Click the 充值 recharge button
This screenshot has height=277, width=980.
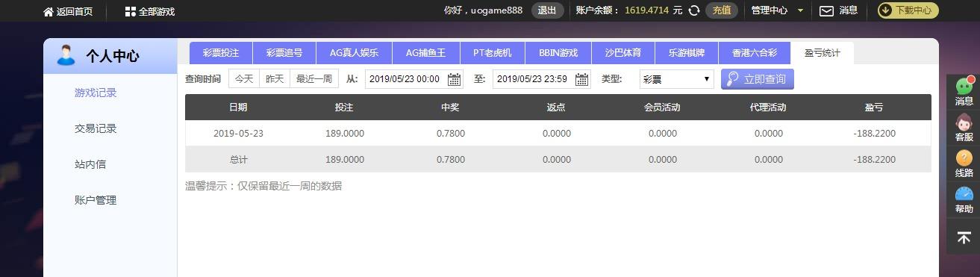click(x=722, y=10)
